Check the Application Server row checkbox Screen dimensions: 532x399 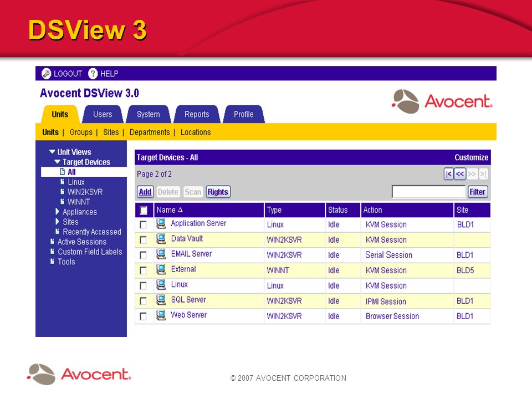[x=143, y=224]
